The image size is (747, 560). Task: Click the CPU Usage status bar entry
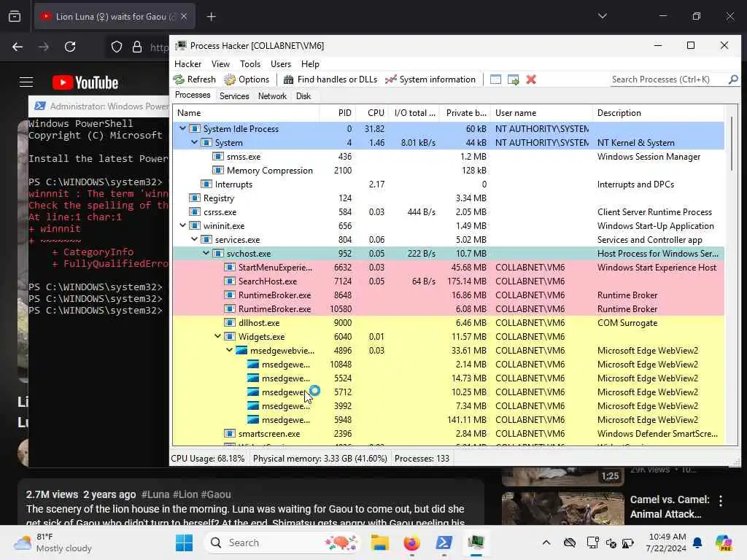point(208,458)
